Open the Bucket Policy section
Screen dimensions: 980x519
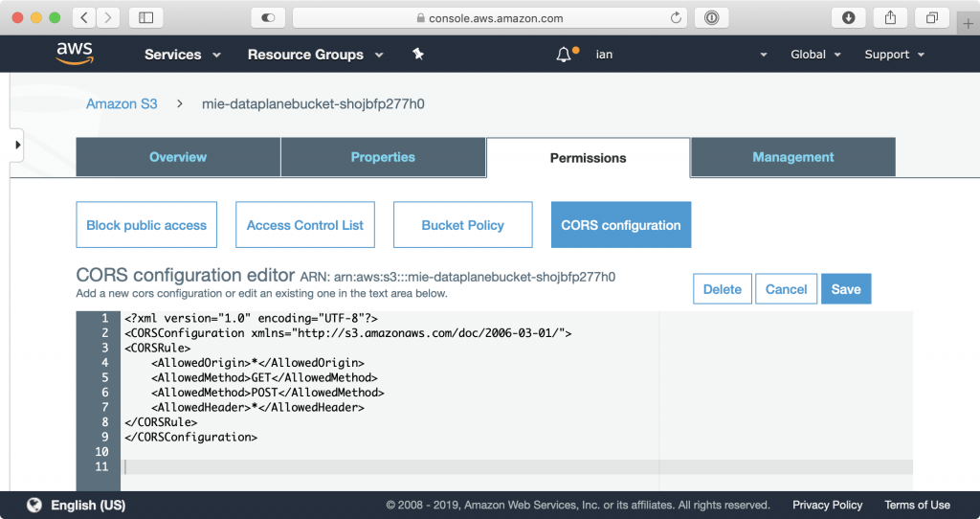pyautogui.click(x=462, y=224)
